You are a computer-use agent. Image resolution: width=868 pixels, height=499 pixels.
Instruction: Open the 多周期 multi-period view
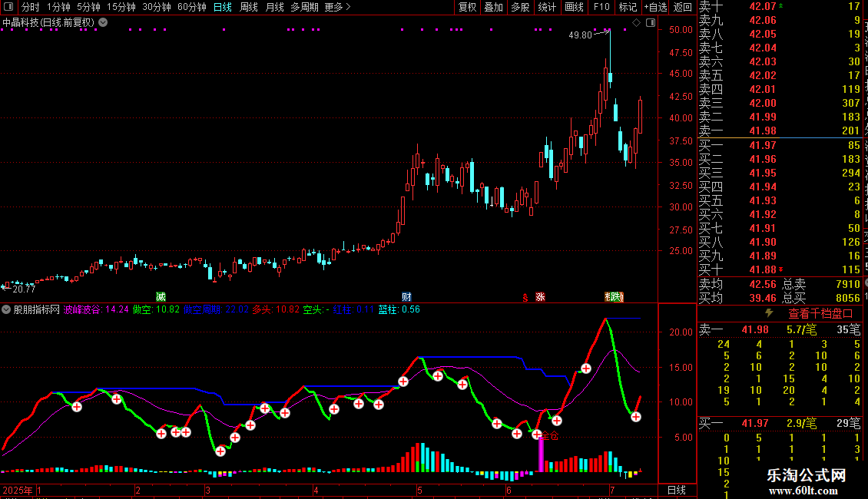(x=304, y=7)
